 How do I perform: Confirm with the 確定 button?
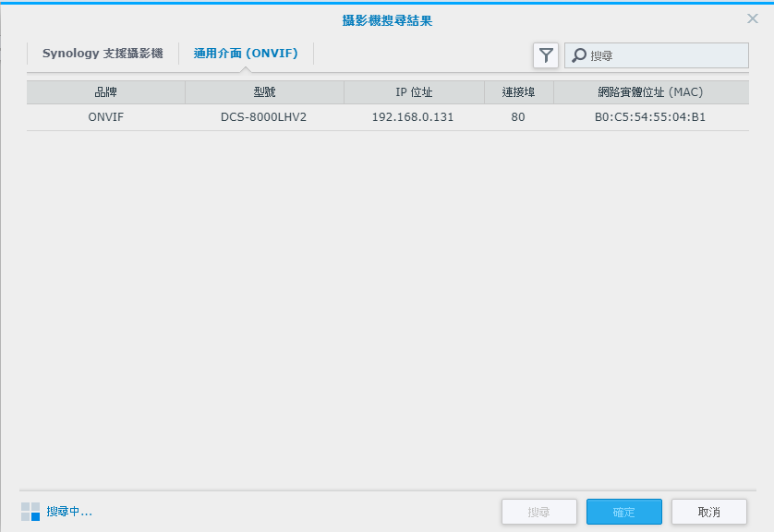click(x=624, y=512)
